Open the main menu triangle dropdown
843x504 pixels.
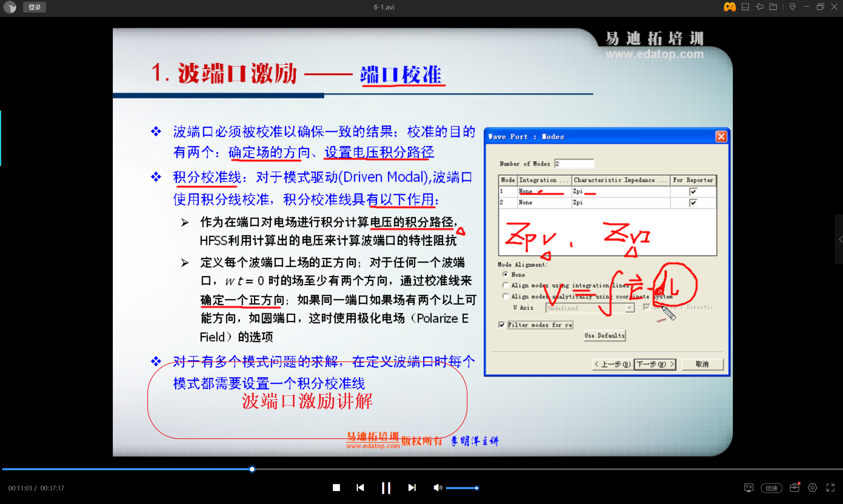[x=792, y=7]
